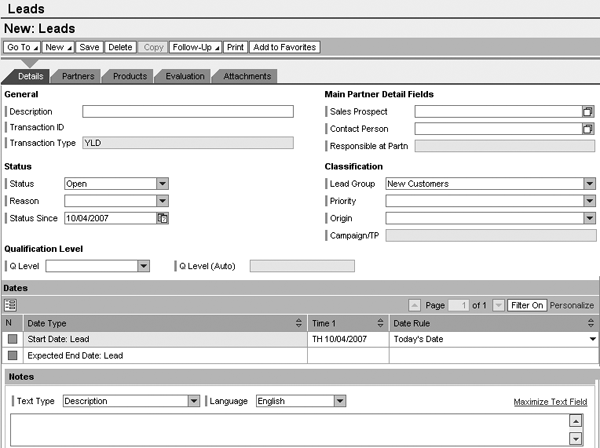Viewport: 600px width, 448px height.
Task: Go to previous page in Dates table
Action: tap(415, 304)
